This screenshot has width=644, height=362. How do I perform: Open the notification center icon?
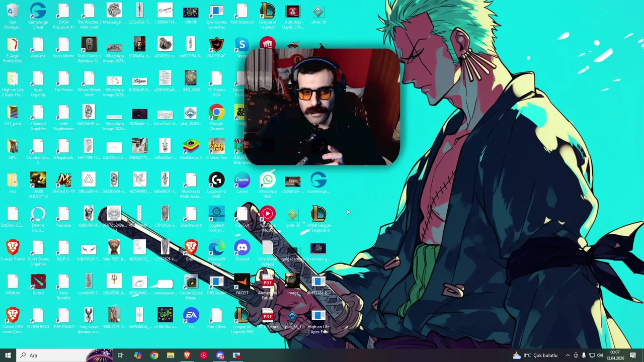tap(633, 355)
